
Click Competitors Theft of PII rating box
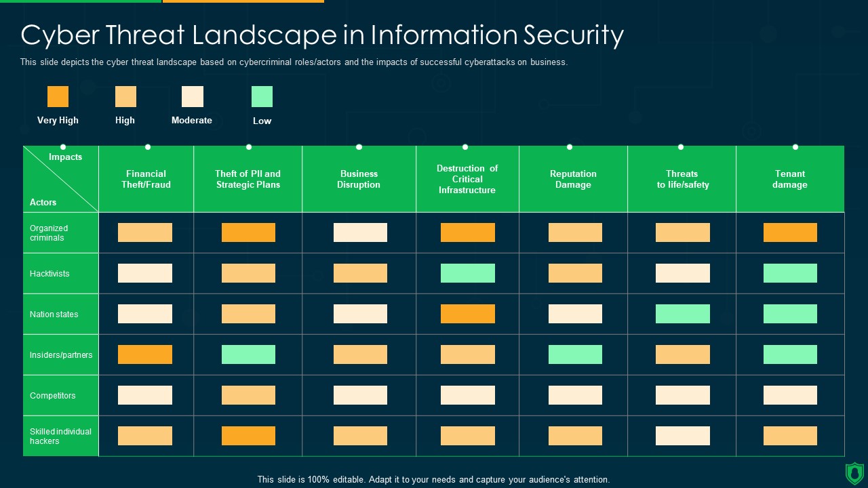[248, 395]
